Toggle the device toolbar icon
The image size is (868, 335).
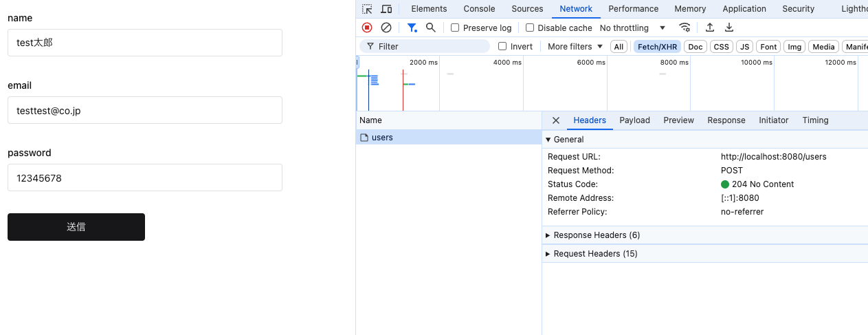(386, 9)
